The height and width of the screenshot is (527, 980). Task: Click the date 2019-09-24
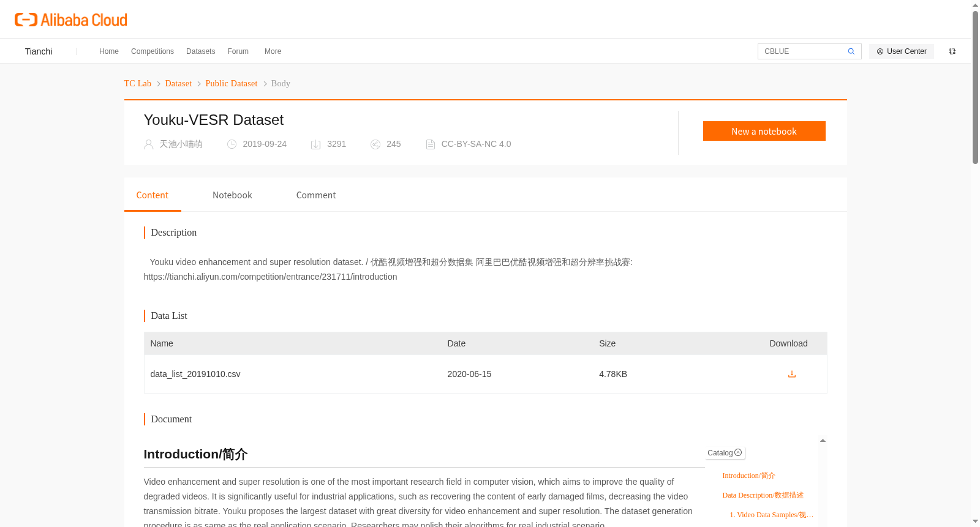pyautogui.click(x=265, y=144)
